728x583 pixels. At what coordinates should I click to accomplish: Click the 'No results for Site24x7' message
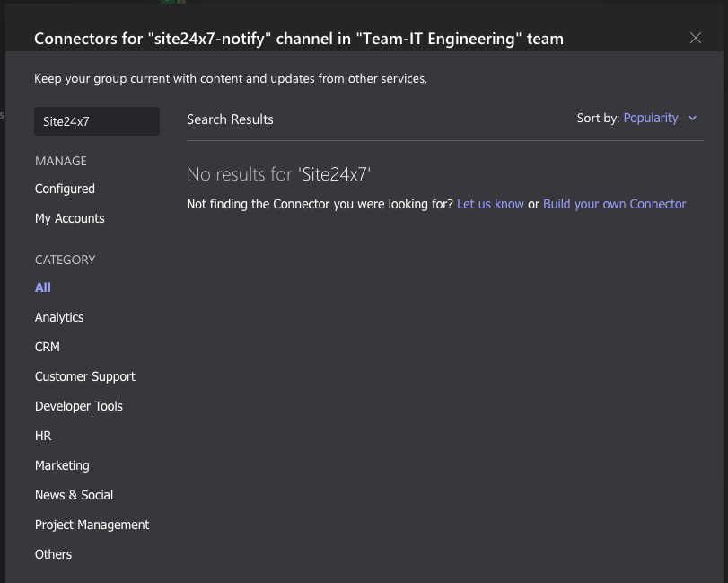pyautogui.click(x=279, y=174)
